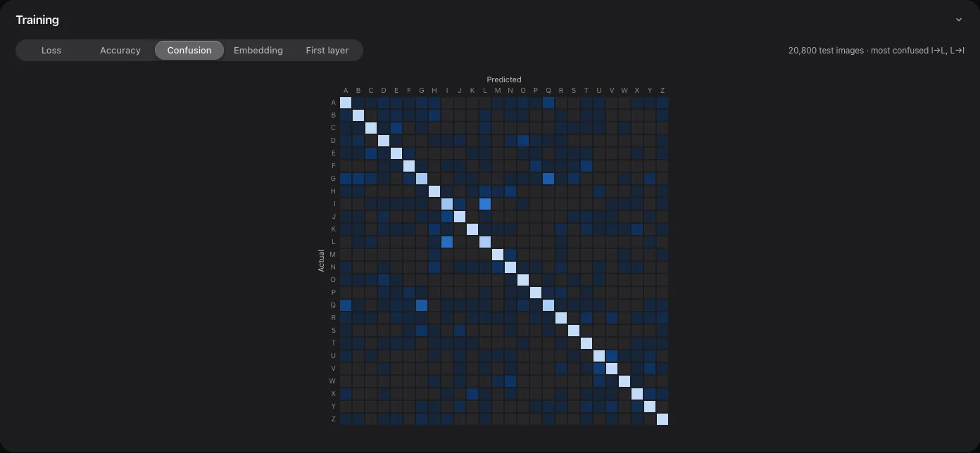
Task: Click the Training panel title
Action: click(x=37, y=20)
